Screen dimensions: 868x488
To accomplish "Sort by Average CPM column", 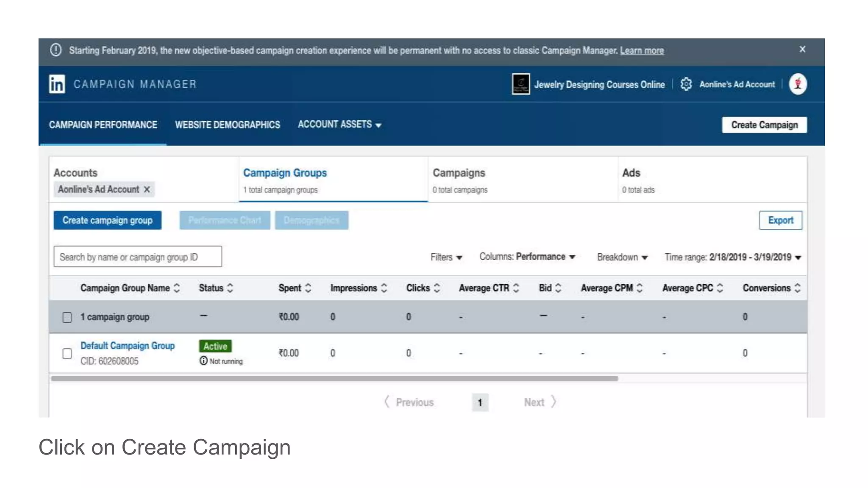I will (x=640, y=288).
